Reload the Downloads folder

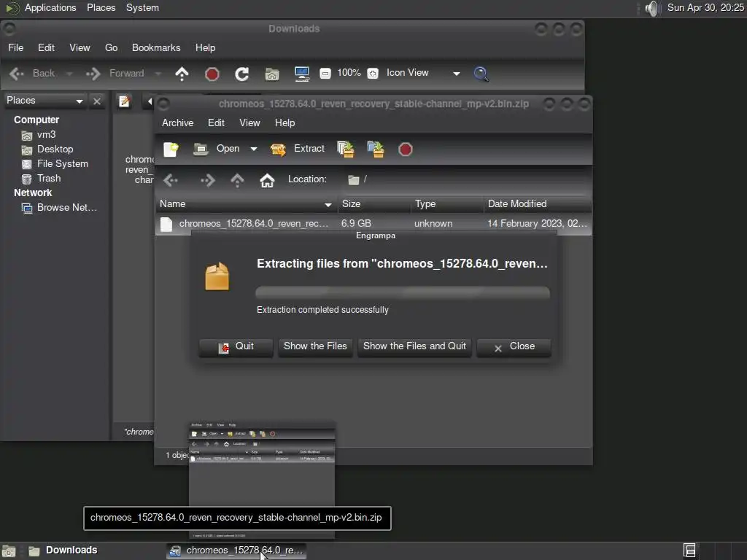point(242,74)
